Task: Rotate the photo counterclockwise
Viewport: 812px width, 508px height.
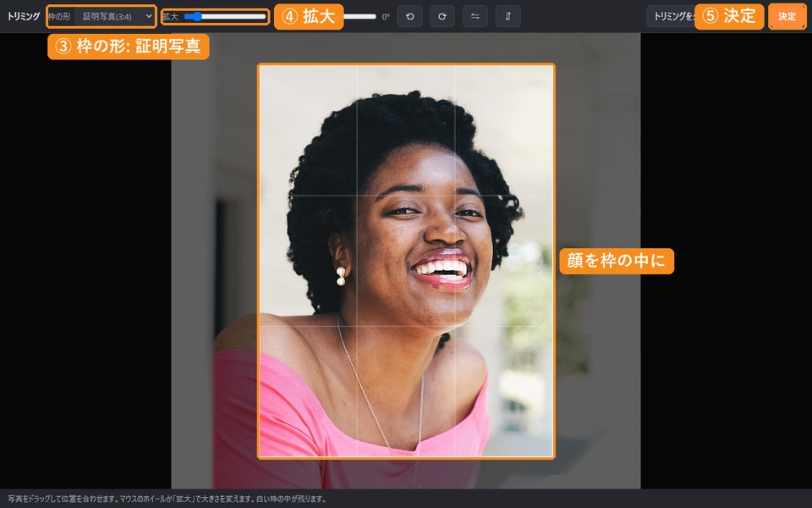Action: pos(409,17)
